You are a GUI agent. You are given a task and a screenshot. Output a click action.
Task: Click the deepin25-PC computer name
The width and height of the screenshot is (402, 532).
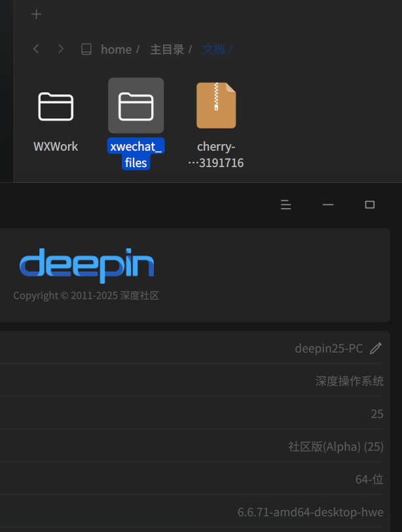329,349
